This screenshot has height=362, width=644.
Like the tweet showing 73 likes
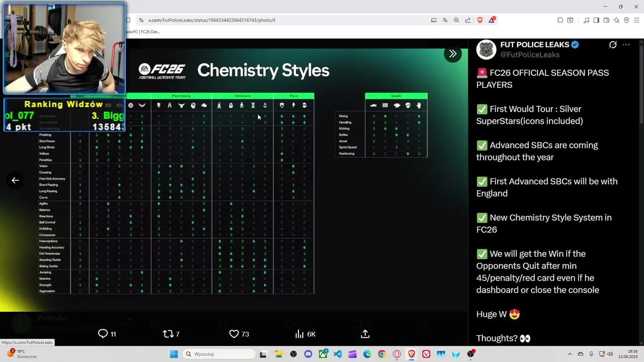point(239,334)
